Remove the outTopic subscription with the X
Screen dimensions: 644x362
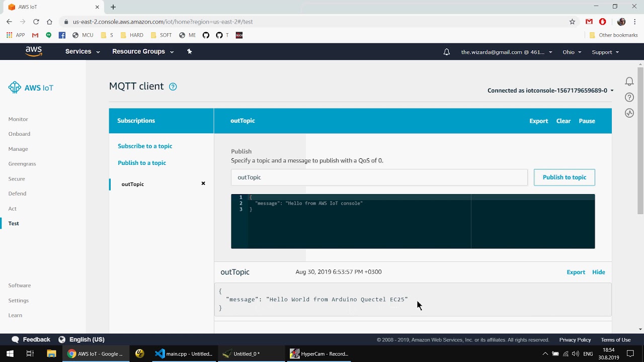coord(203,184)
